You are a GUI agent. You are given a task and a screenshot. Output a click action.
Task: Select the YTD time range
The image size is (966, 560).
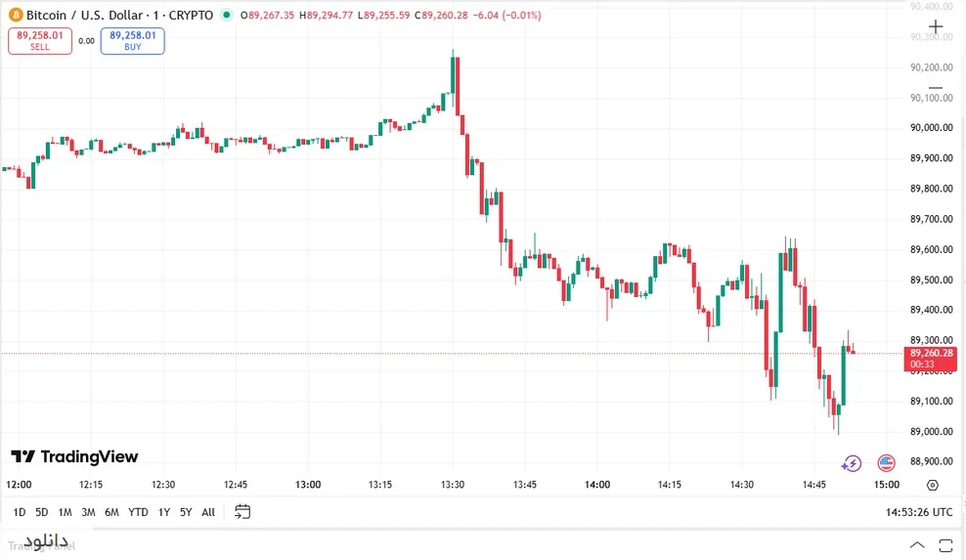pyautogui.click(x=138, y=512)
